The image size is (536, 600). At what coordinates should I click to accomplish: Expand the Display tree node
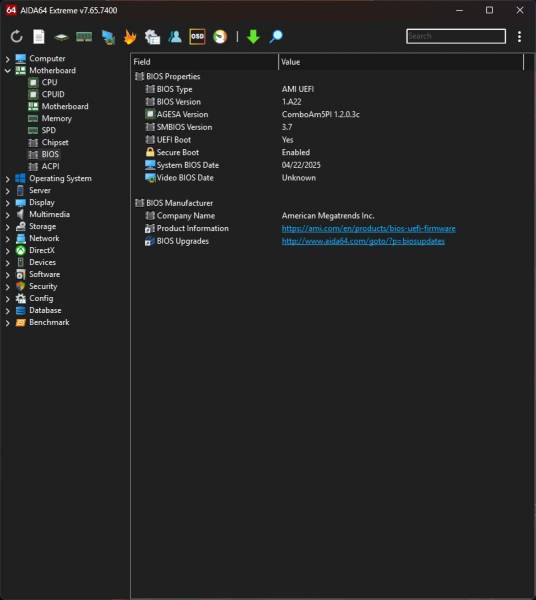[7, 203]
